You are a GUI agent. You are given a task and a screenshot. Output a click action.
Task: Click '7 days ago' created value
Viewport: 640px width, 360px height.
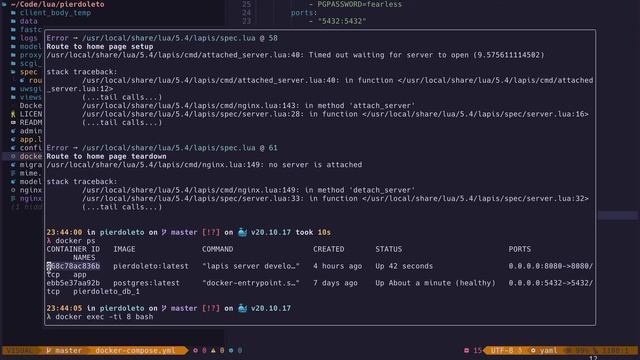point(335,283)
